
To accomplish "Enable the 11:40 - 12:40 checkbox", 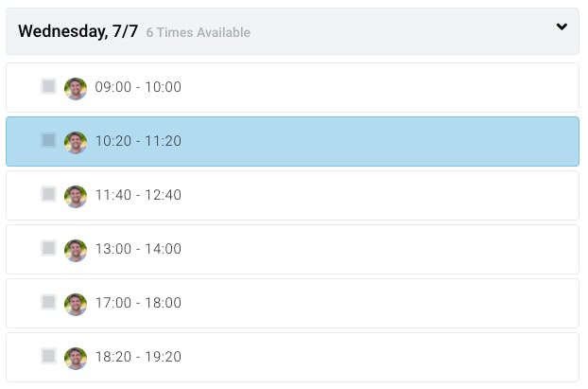I will click(48, 194).
